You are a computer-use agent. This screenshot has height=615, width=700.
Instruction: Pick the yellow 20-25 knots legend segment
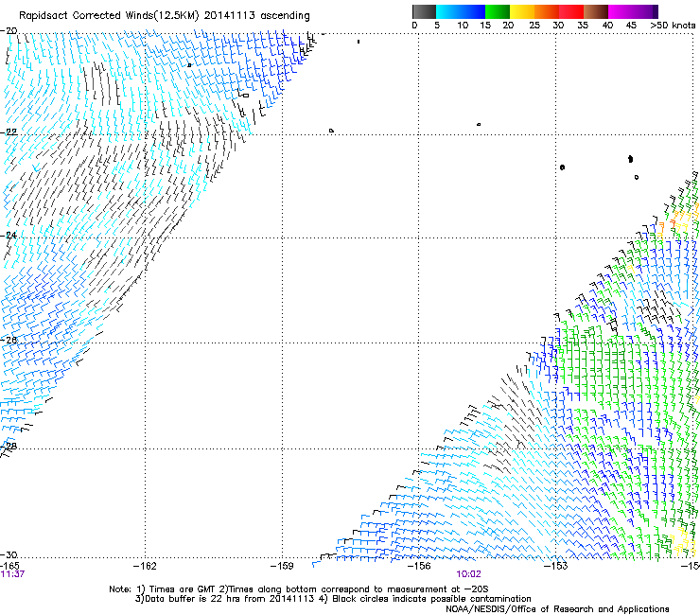click(522, 11)
